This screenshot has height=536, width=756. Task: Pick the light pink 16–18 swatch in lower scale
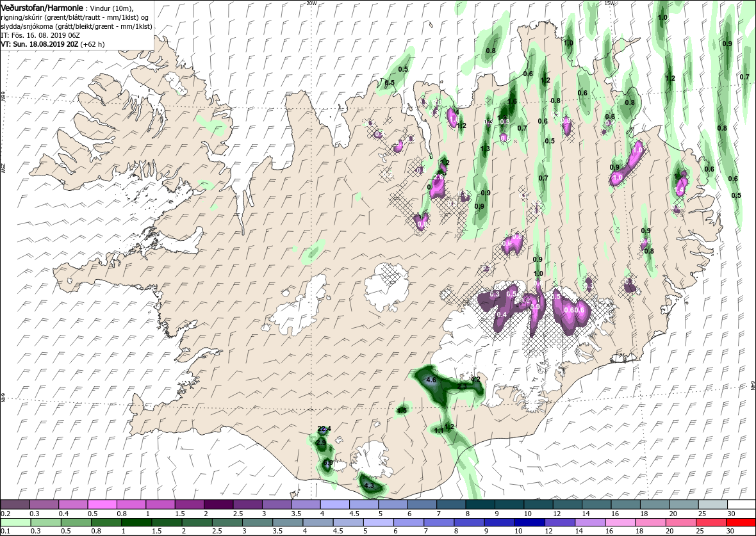pos(620,523)
